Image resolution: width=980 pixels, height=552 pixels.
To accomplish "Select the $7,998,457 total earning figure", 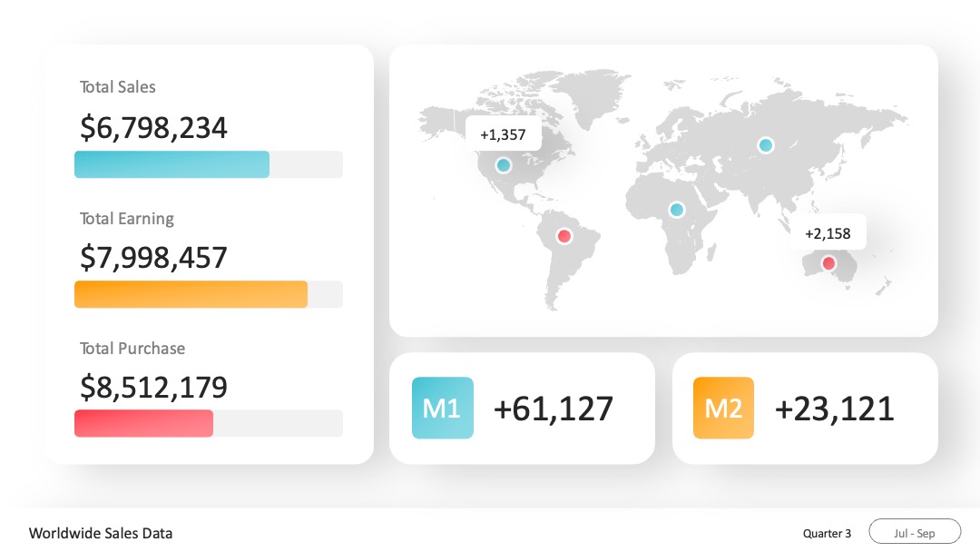I will click(x=153, y=258).
